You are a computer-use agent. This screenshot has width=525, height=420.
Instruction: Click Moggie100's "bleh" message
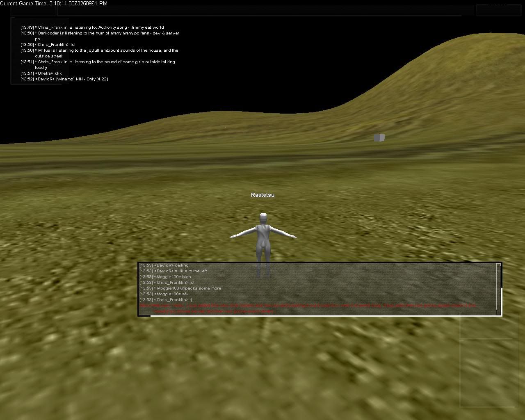pyautogui.click(x=165, y=277)
